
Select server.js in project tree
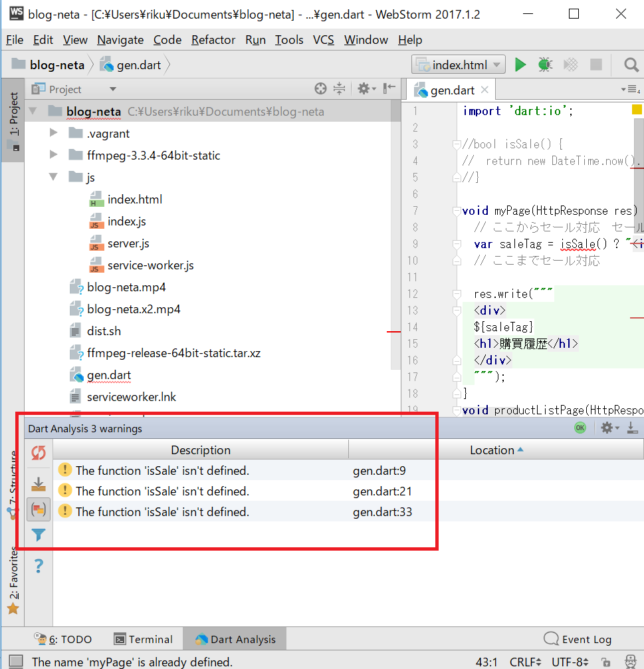point(120,243)
